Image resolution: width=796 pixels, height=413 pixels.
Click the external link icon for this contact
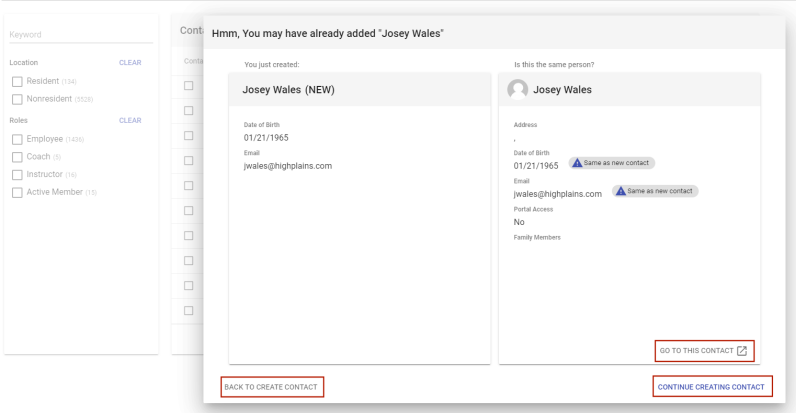point(741,351)
